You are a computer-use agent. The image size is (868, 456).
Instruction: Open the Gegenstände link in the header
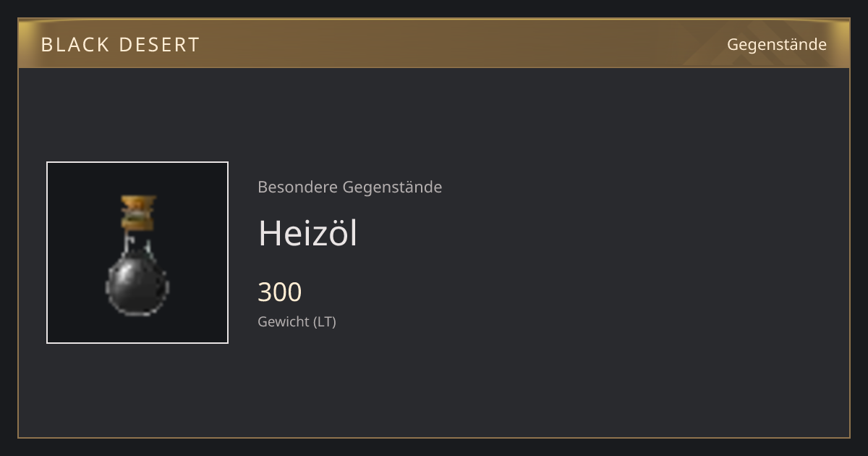777,45
